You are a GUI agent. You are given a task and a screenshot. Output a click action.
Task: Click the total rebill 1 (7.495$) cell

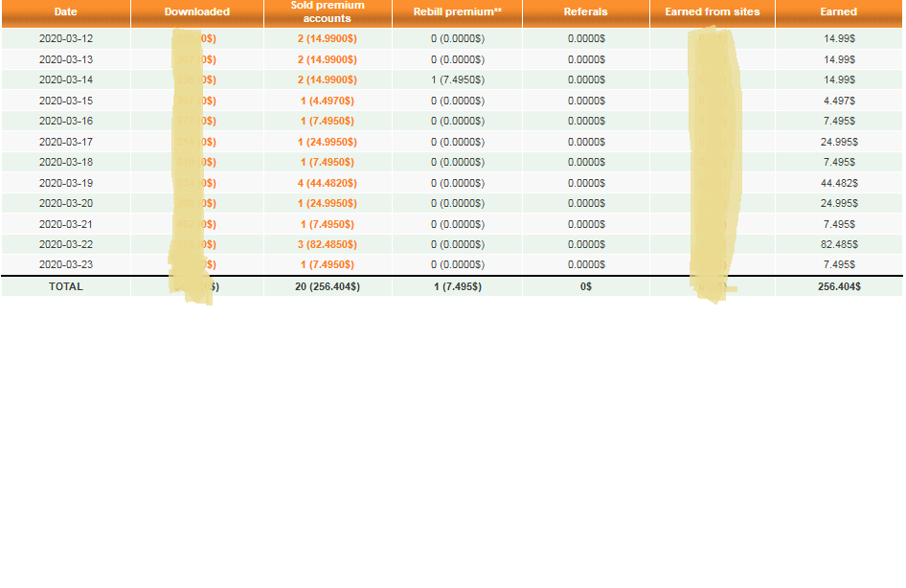pyautogui.click(x=457, y=286)
